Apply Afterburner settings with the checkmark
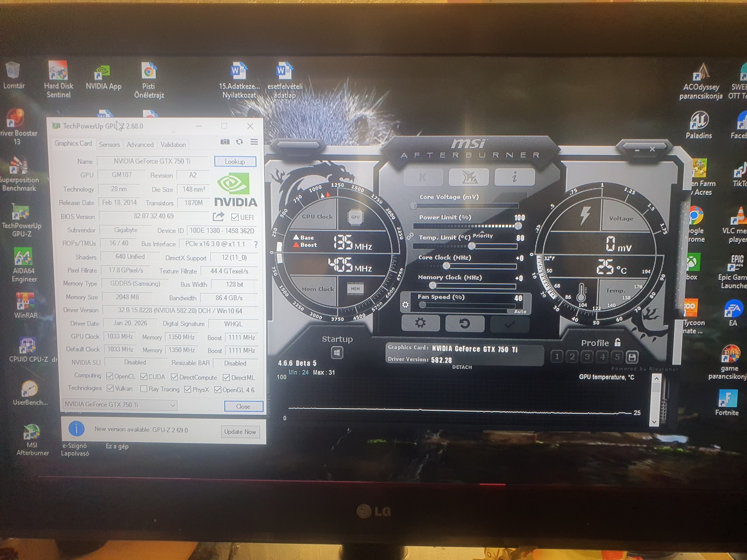 (509, 324)
